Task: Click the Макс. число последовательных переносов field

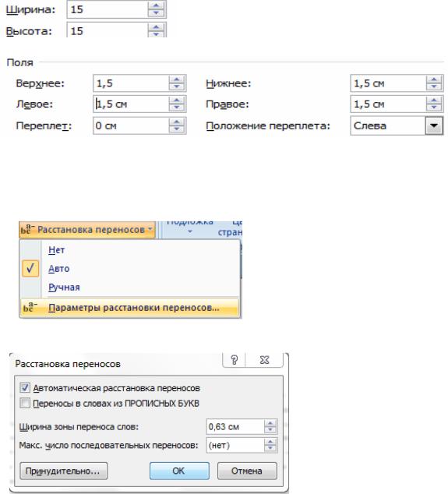Action: click(x=242, y=445)
